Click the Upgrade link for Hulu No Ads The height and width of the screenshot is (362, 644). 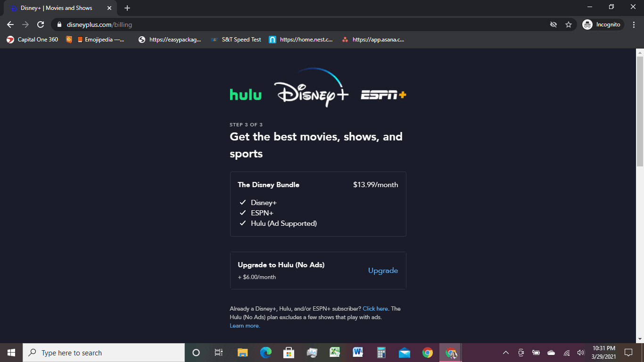(x=383, y=271)
